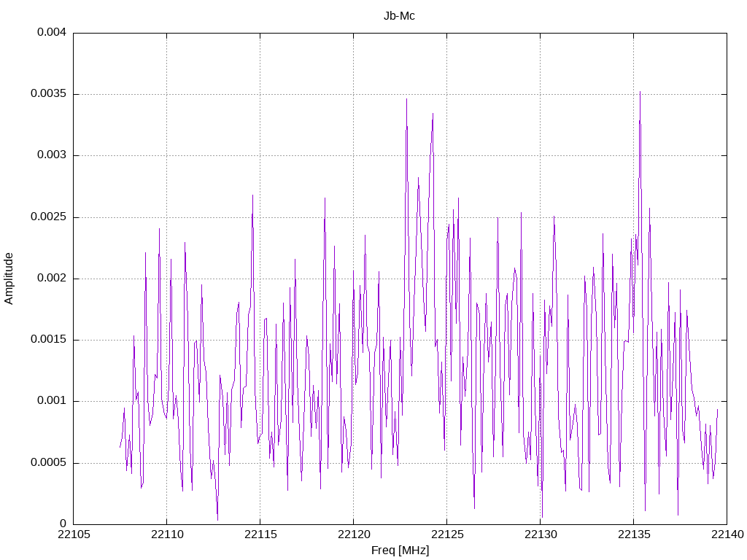Click x-axis tick label 22125

pos(447,534)
